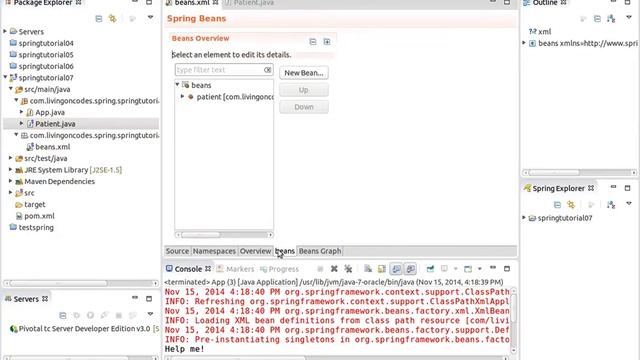Toggle Link with Editor in Spring Explorer
Screen dimensions: 640x360
coord(571,204)
